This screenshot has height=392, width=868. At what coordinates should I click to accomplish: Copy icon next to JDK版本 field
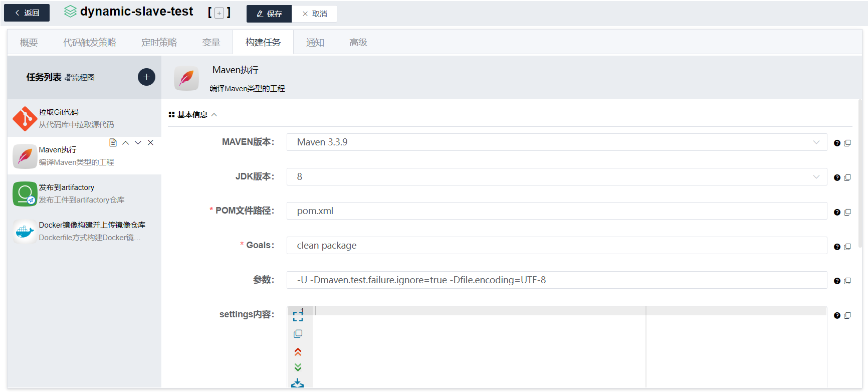pos(847,178)
